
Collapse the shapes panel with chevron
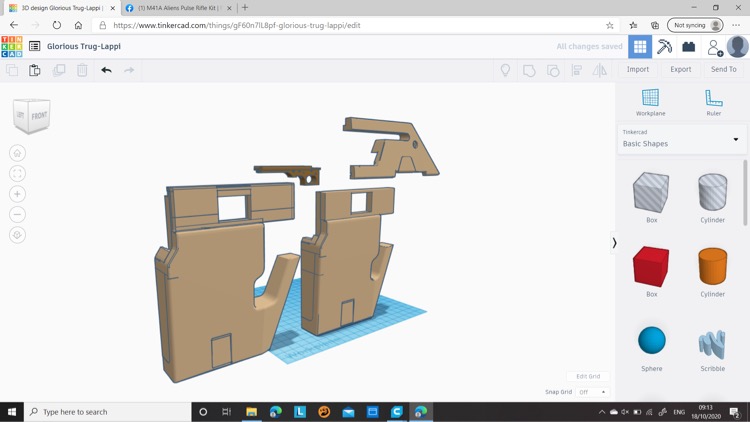point(614,243)
